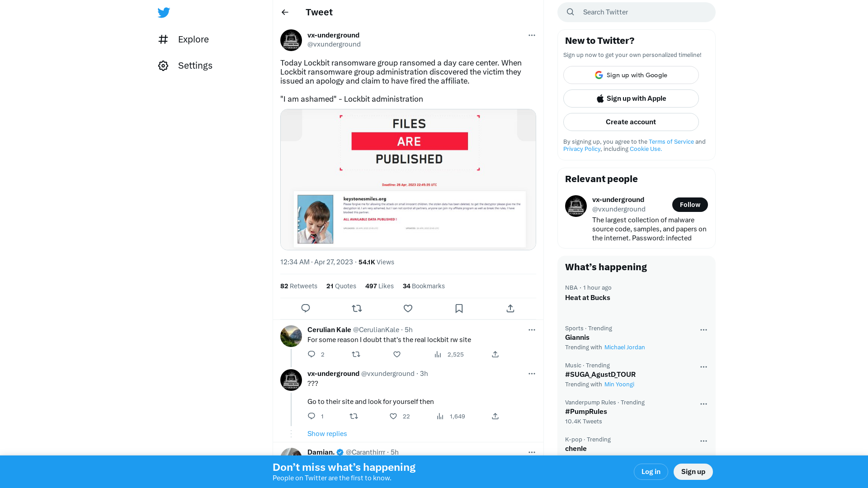Toggle back navigation arrow at top
This screenshot has width=868, height=488.
pos(285,12)
